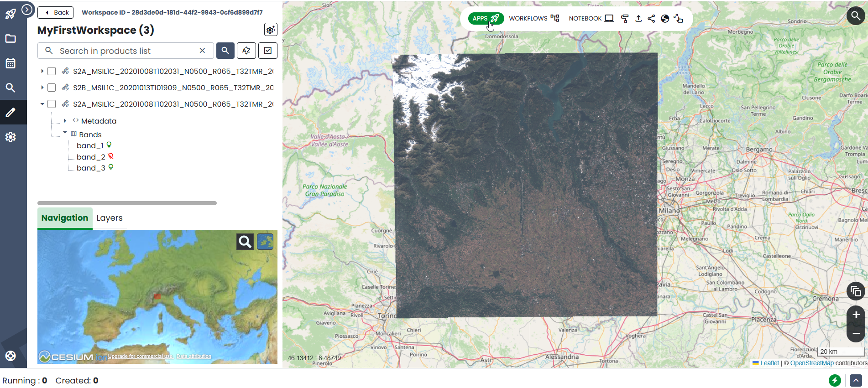This screenshot has width=868, height=388.
Task: Collapse the Bands node
Action: [65, 133]
